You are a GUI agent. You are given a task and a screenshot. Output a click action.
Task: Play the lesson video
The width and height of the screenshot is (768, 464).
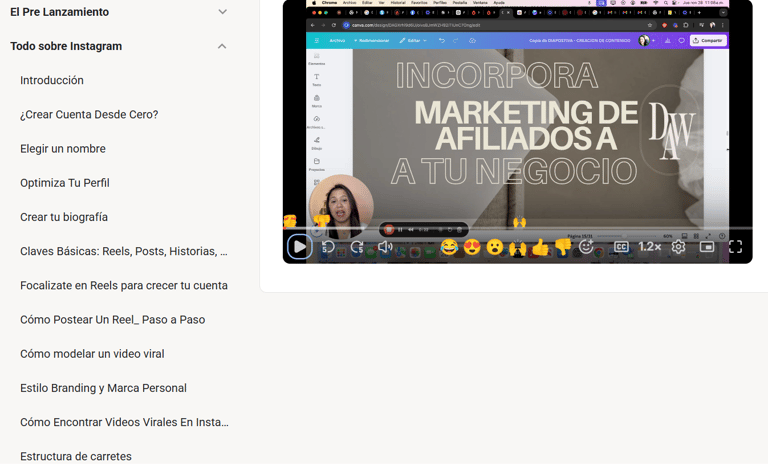tap(299, 246)
